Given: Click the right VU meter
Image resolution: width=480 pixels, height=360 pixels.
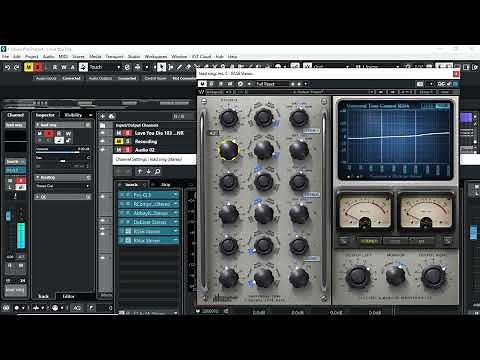Looking at the screenshot, I should pos(426,211).
